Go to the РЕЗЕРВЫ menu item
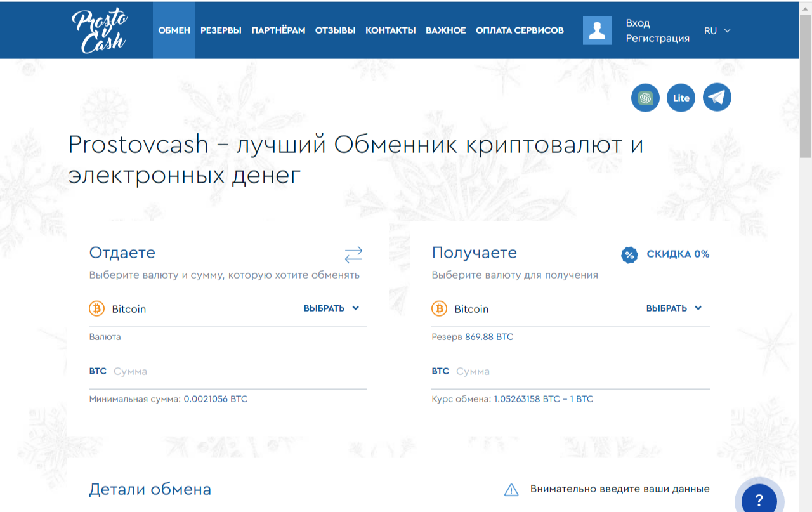Screen dimensions: 812x512 [x=221, y=30]
